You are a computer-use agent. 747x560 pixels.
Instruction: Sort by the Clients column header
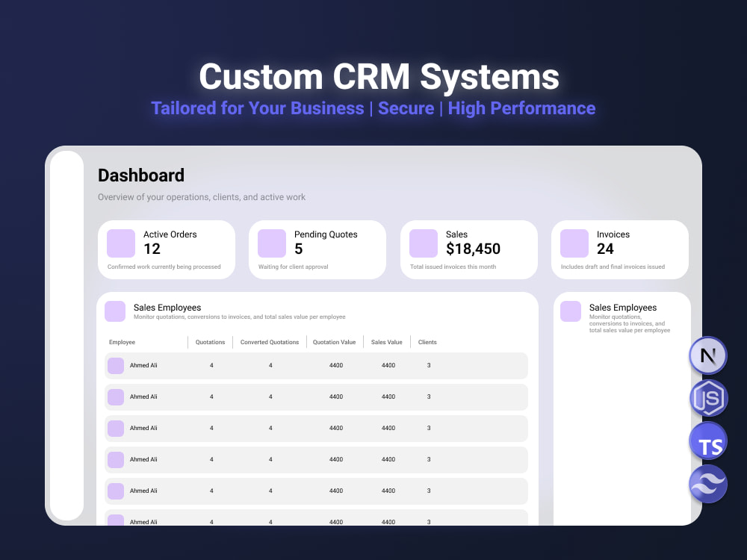[x=427, y=342]
